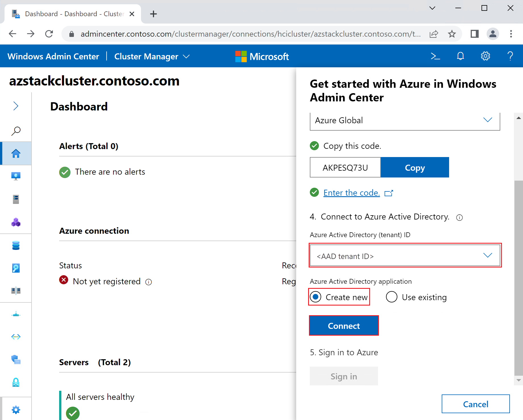The width and height of the screenshot is (523, 420).
Task: Open the purple cubes Kubernetes icon
Action: tap(16, 222)
